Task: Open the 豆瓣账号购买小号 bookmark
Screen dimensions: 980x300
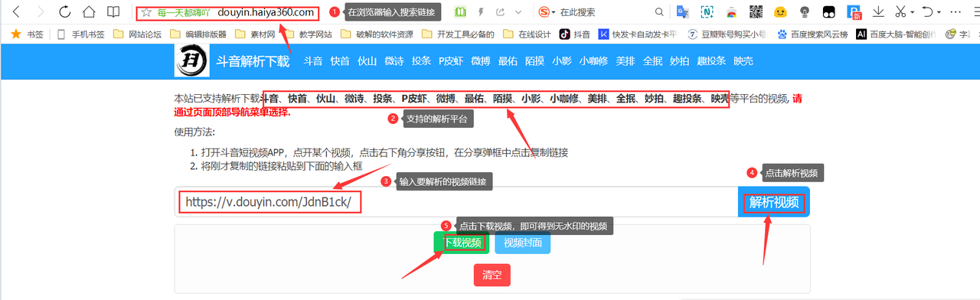Action: [728, 34]
